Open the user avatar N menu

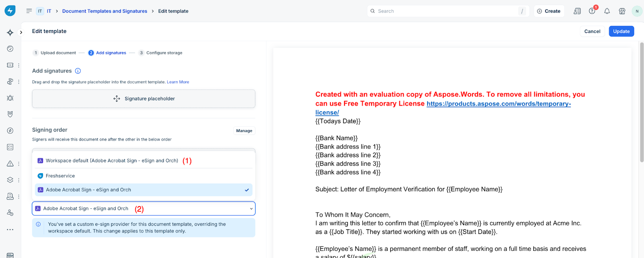(637, 11)
